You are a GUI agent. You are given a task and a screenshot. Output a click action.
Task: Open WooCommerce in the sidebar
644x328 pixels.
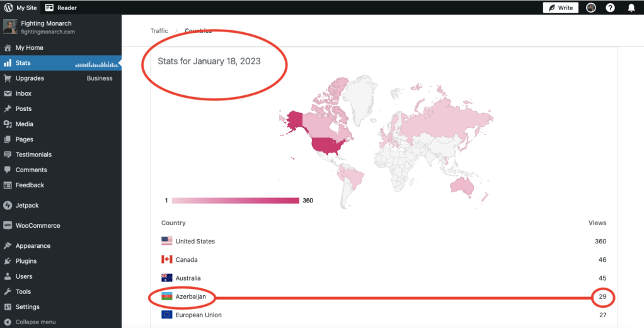click(x=38, y=225)
